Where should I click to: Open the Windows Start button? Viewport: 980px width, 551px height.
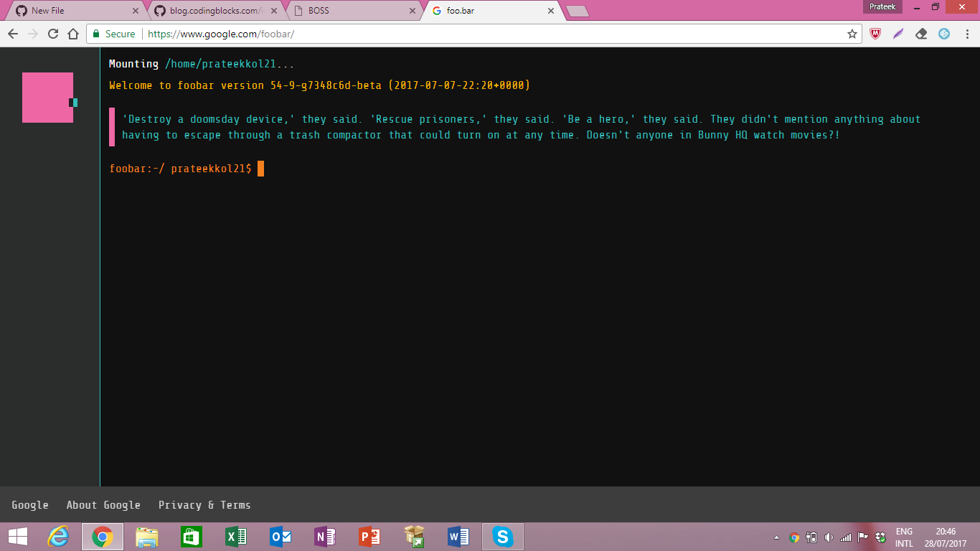tap(18, 537)
